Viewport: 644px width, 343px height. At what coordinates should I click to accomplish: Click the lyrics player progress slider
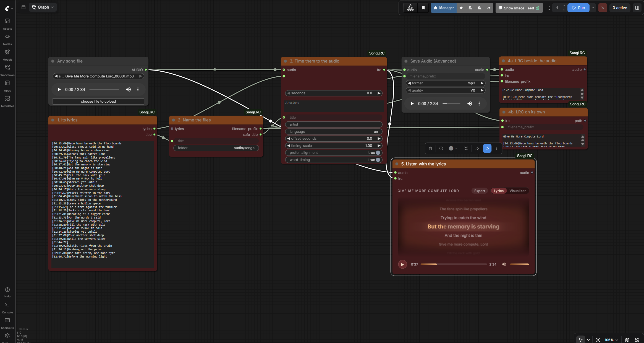click(x=454, y=264)
